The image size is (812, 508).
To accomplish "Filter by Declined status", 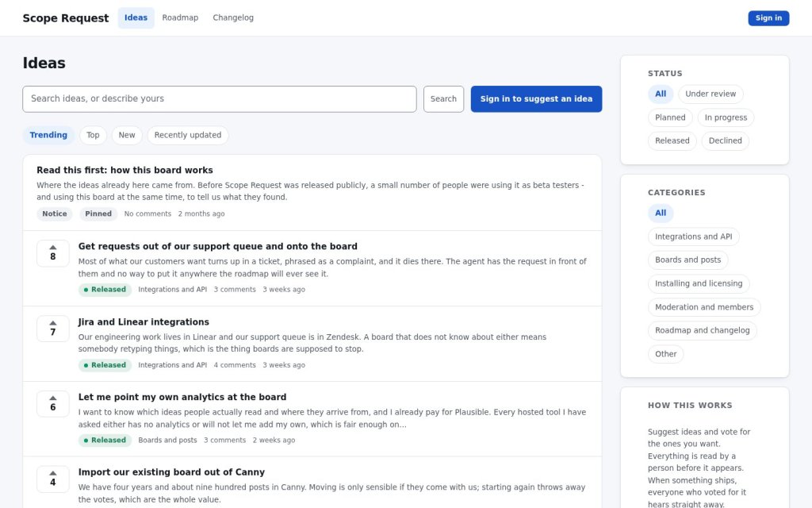I will [725, 141].
